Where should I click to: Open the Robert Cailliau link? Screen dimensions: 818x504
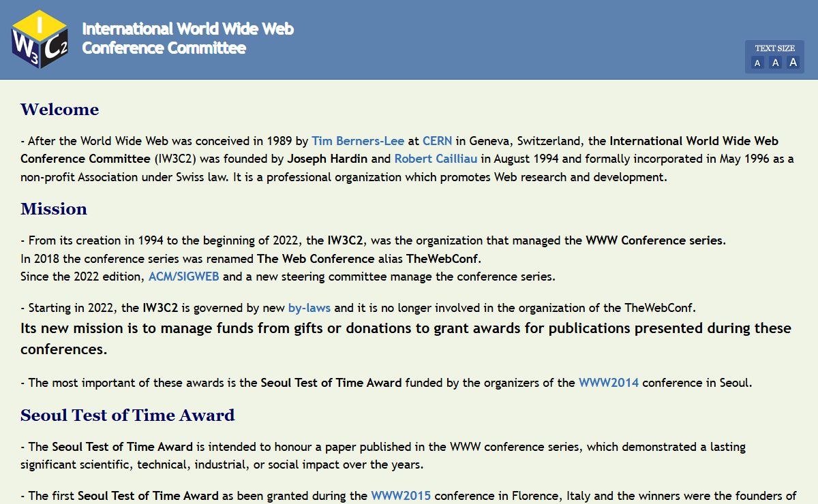click(x=436, y=159)
